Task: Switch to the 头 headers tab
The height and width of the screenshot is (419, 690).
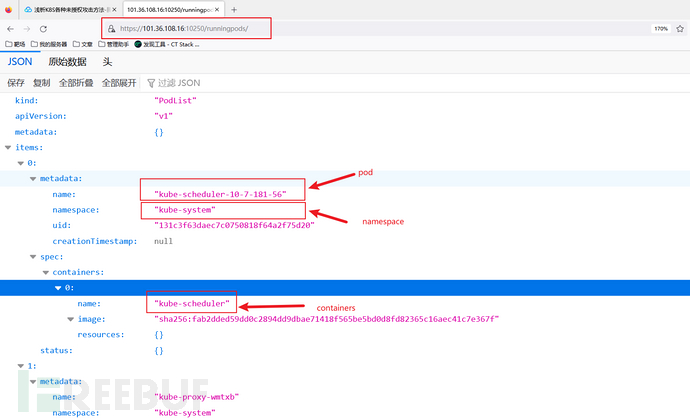Action: click(107, 62)
